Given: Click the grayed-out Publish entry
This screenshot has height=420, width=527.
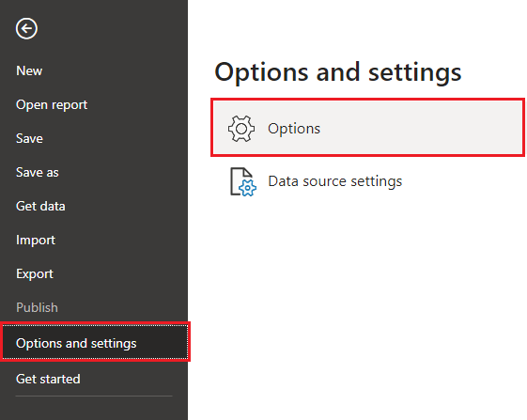Looking at the screenshot, I should point(37,307).
